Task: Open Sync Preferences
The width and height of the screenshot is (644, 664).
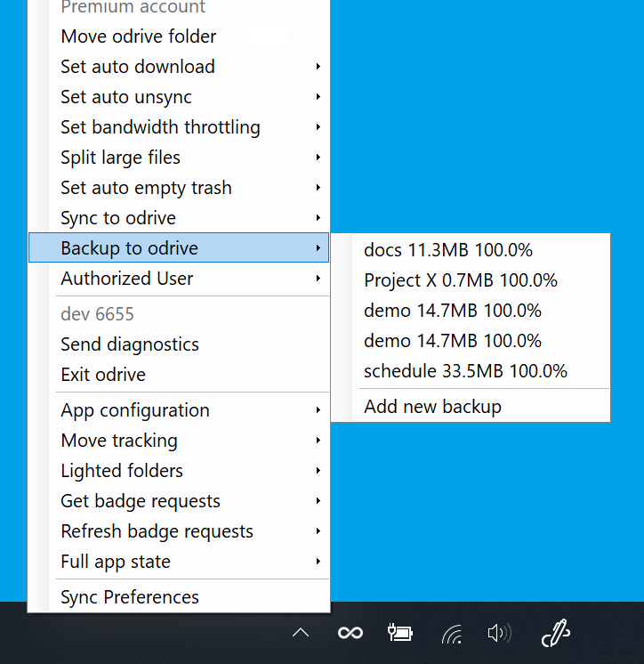Action: 130,597
